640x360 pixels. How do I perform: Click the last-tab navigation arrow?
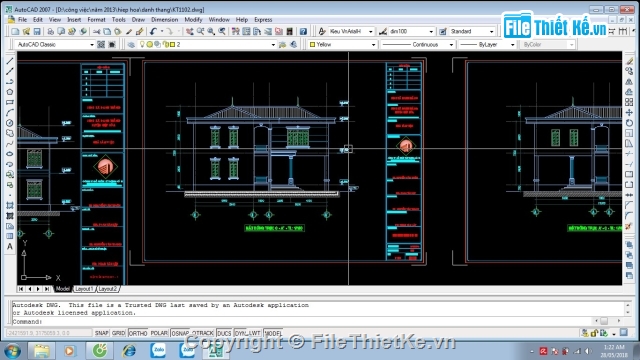tap(47, 289)
